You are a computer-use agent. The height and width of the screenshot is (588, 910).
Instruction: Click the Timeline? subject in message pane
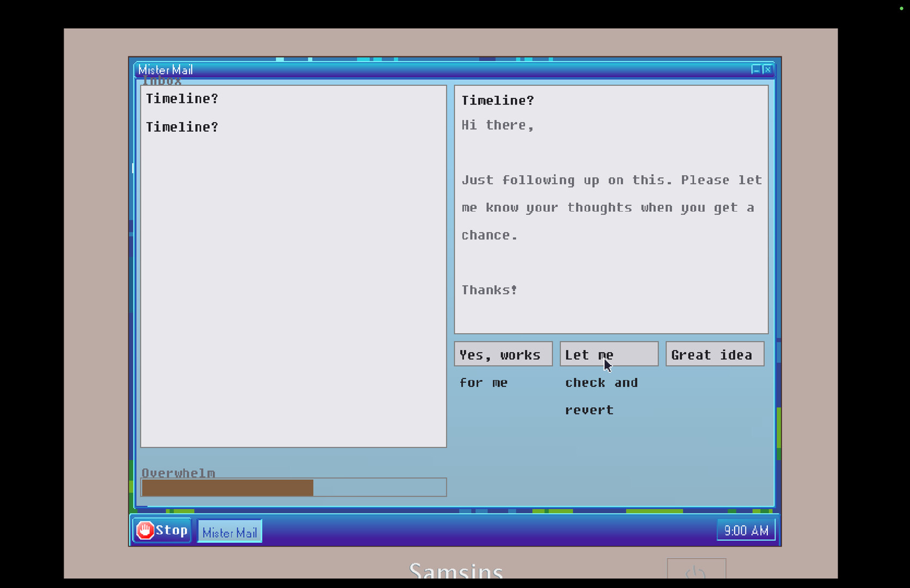[x=498, y=100]
